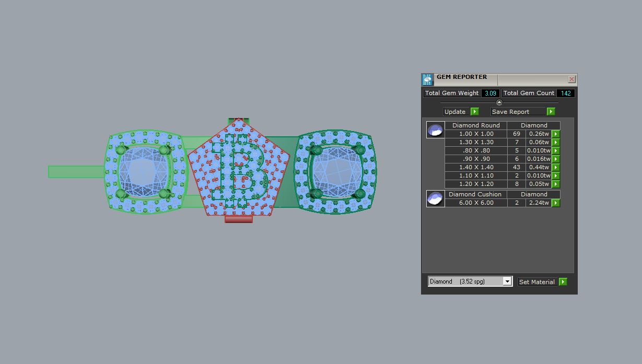642x364 pixels.
Task: Click the Save Report button
Action: (x=518, y=112)
